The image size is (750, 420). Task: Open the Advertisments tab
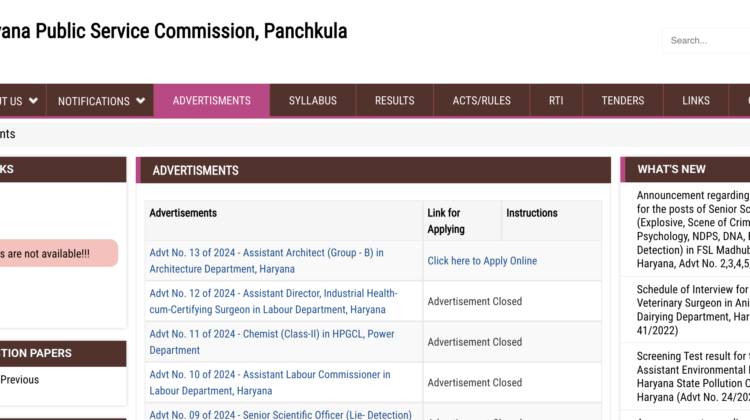tap(211, 101)
